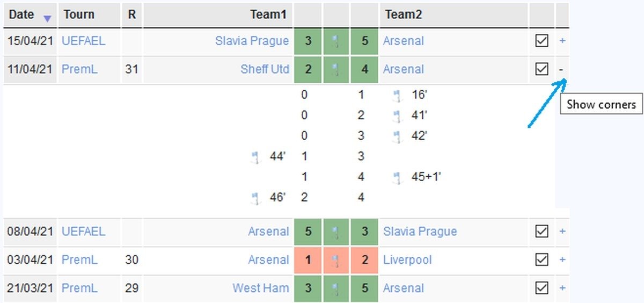The image size is (644, 303).
Task: Click the flag icon beside 45+1' corner
Action: (397, 177)
